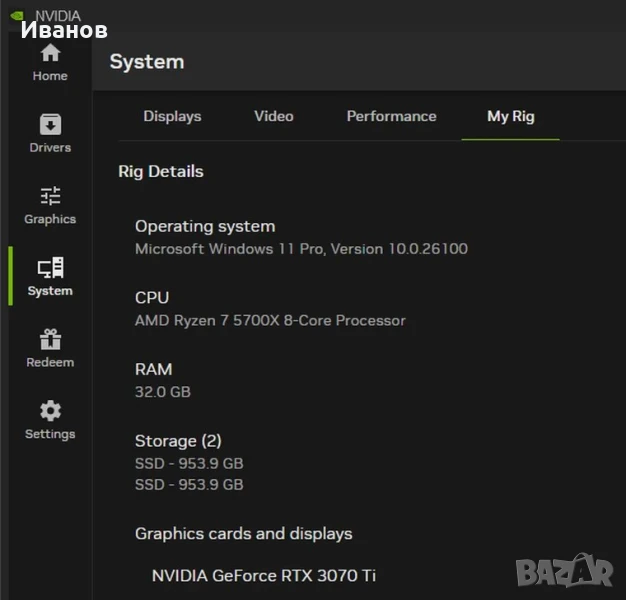This screenshot has width=626, height=600.
Task: Click the AMD Ryzen 7 5700X processor text
Action: [x=270, y=321]
